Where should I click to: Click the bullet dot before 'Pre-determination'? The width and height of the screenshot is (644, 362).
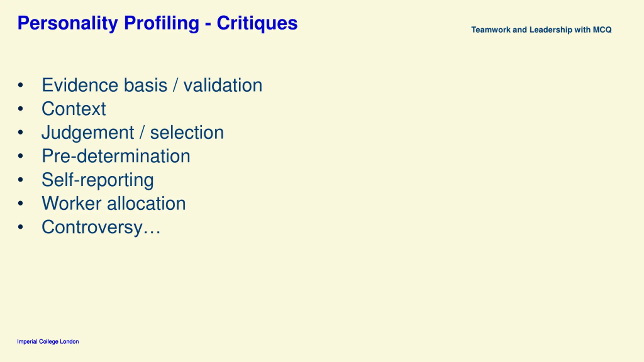point(20,156)
